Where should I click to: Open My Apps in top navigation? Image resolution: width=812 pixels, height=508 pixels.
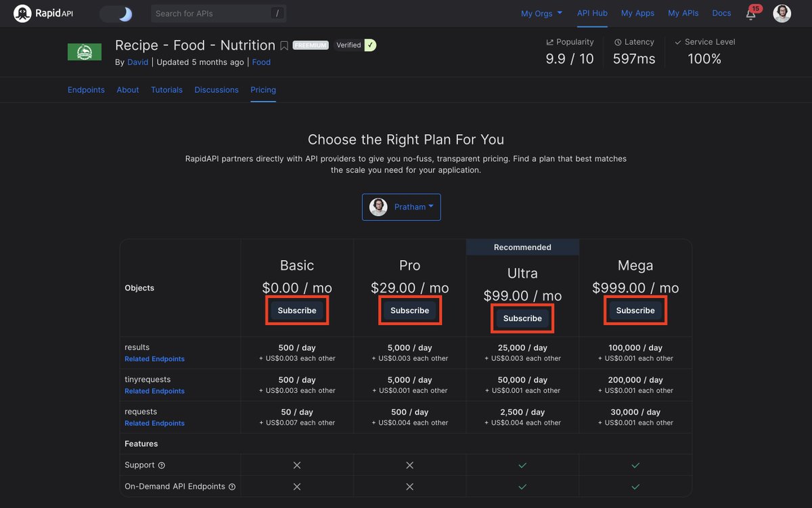click(637, 13)
